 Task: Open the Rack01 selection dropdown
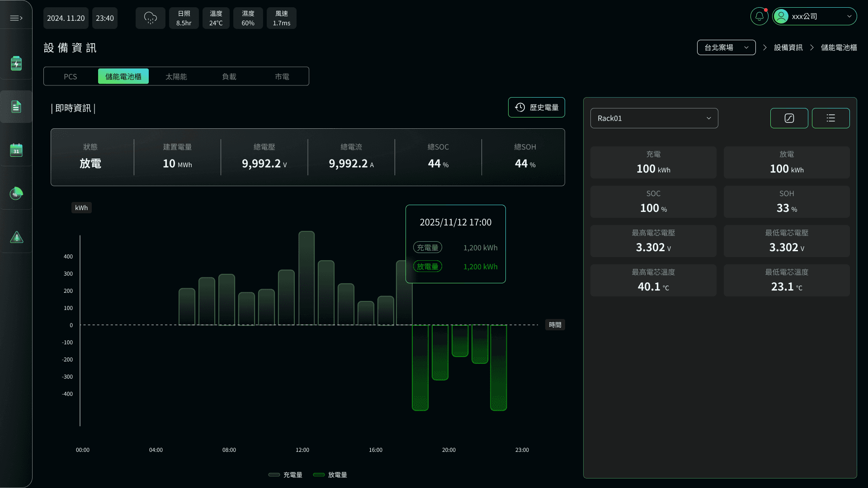point(654,118)
